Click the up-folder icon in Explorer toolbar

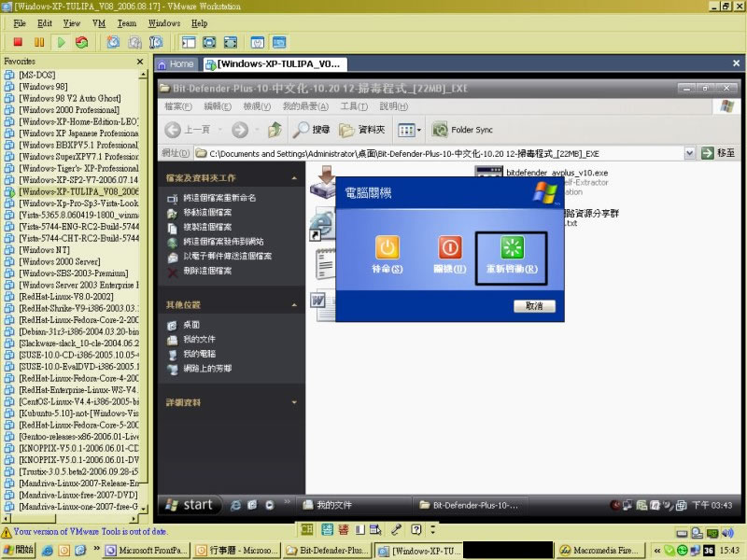coord(275,130)
